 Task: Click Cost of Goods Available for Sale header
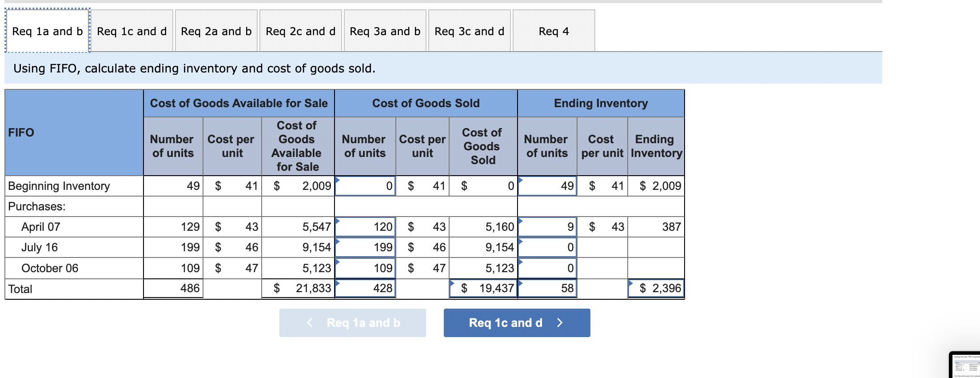[239, 103]
